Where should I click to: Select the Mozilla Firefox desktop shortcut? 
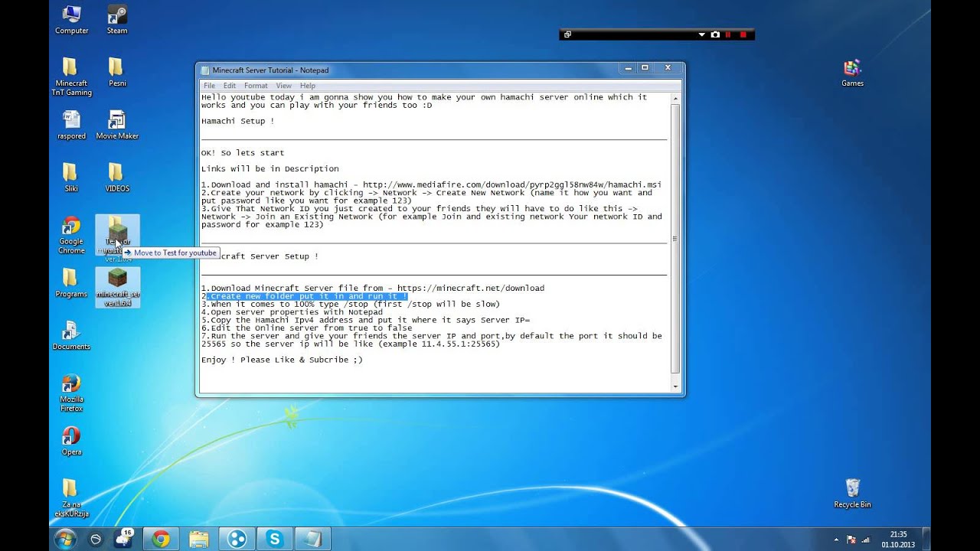(71, 393)
